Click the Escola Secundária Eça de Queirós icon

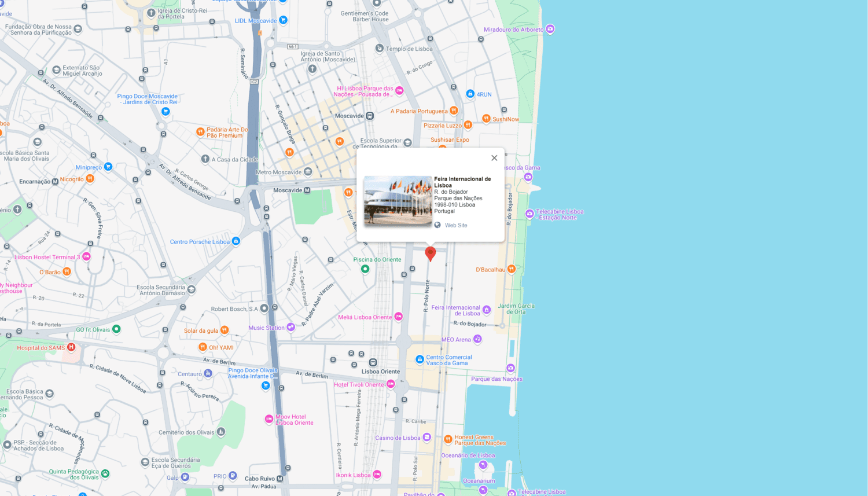145,462
